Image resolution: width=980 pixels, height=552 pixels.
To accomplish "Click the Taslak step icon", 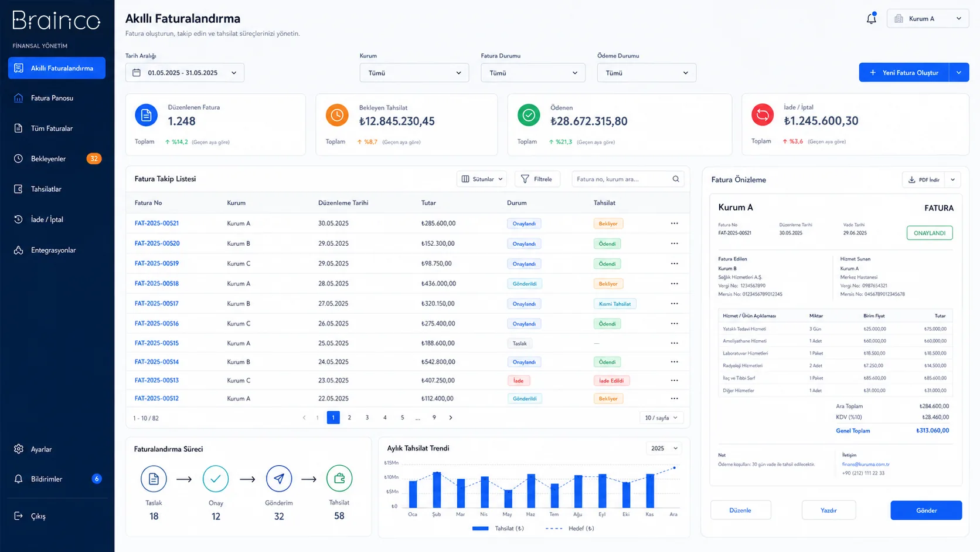I will pos(154,479).
